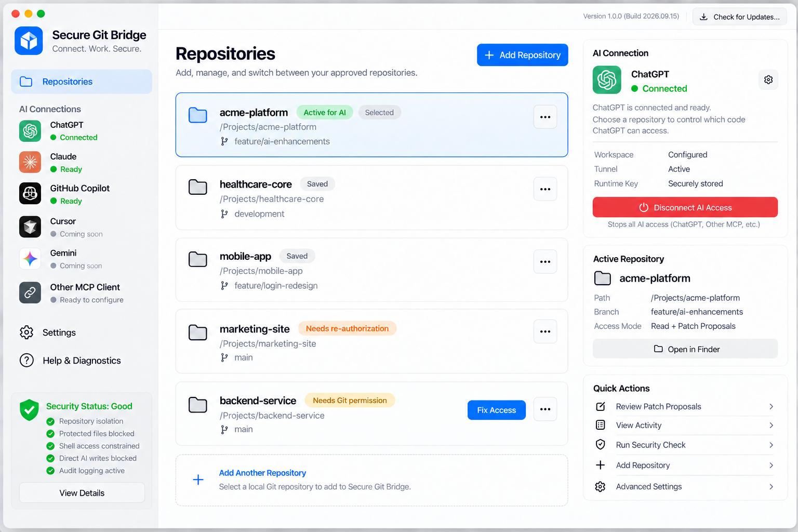Click the acme-platform folder icon in list

198,115
